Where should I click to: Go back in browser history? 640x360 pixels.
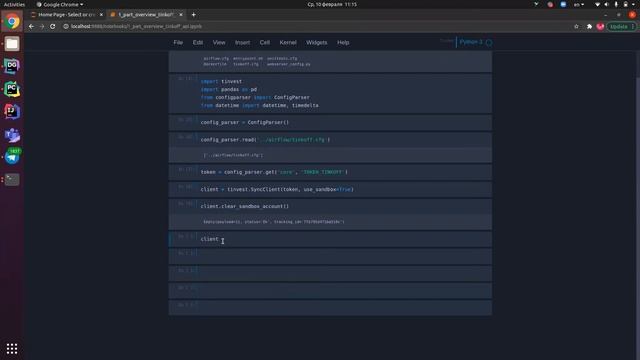(x=31, y=26)
